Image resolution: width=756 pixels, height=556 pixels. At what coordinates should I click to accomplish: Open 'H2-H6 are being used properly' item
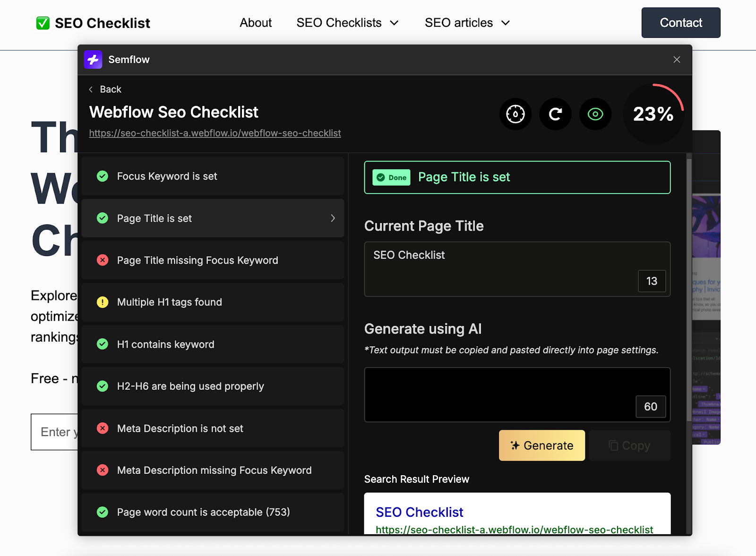[x=213, y=386]
